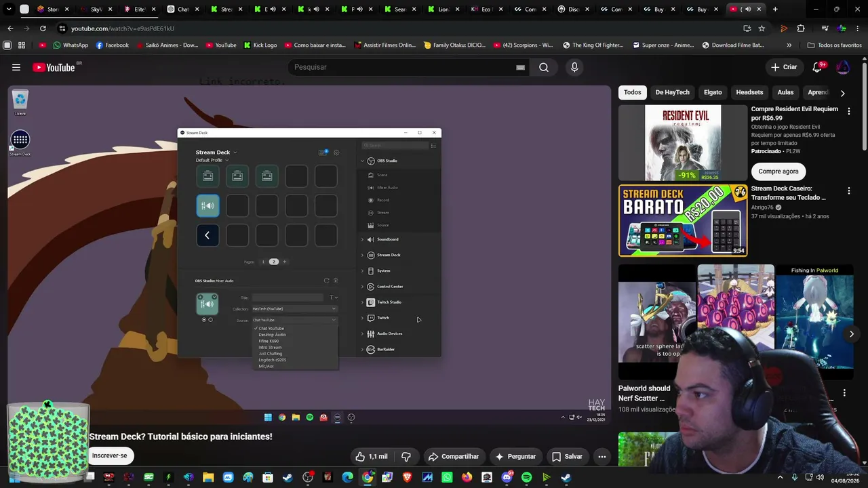Open Stream Deck settings gear
The width and height of the screenshot is (868, 488).
coord(336,152)
